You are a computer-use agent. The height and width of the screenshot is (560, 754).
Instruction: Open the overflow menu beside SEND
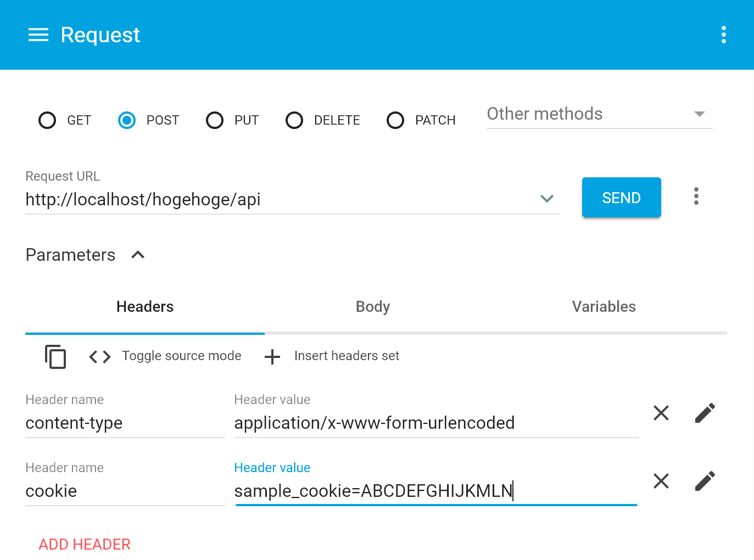pyautogui.click(x=696, y=197)
